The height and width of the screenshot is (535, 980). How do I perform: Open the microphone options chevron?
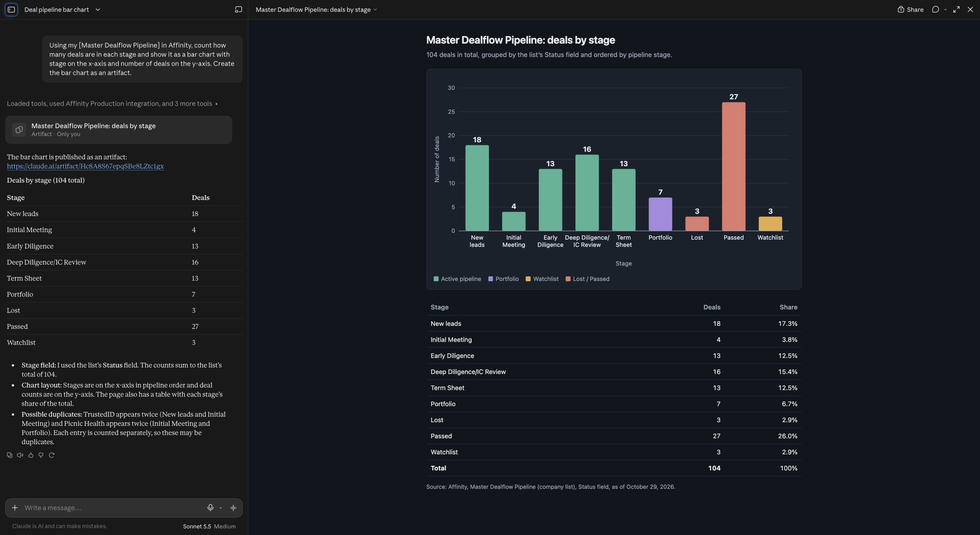click(221, 507)
